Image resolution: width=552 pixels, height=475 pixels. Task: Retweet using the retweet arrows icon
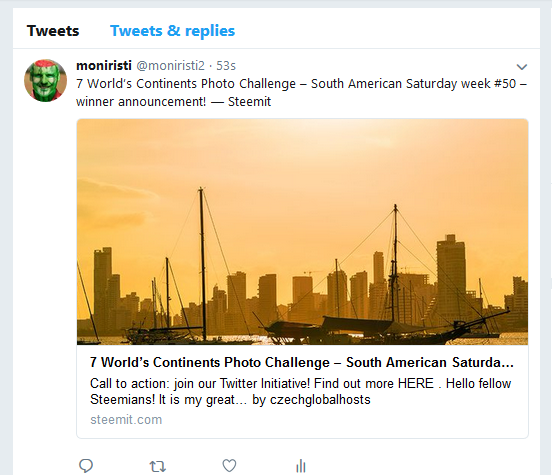pyautogui.click(x=158, y=467)
